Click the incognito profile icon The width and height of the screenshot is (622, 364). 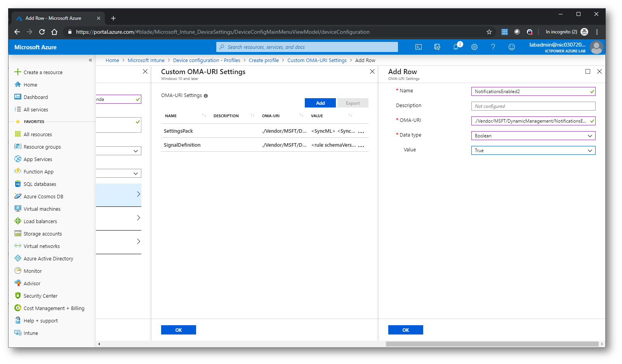[584, 32]
